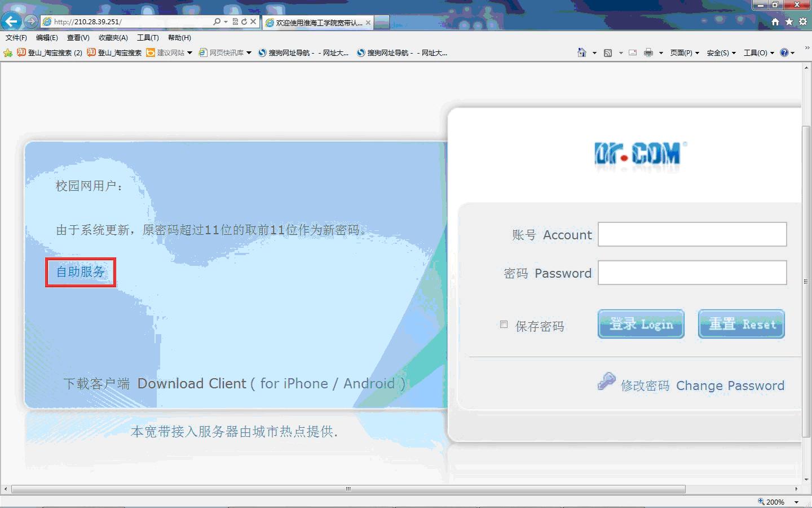
Task: Click the browser Forward arrow button
Action: (x=31, y=21)
